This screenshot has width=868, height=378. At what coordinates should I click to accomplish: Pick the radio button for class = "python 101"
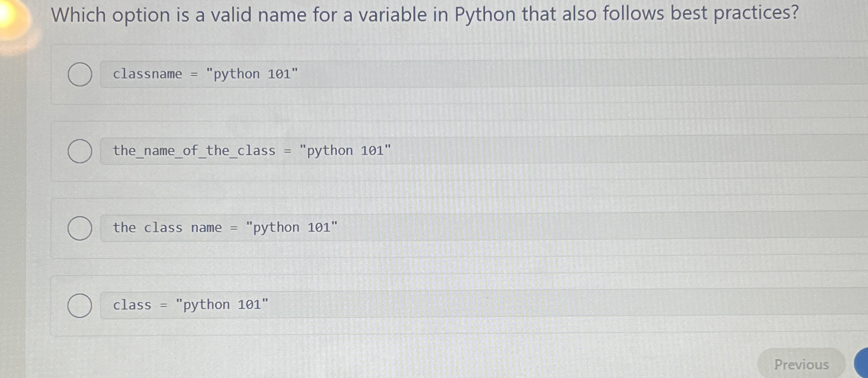point(80,306)
